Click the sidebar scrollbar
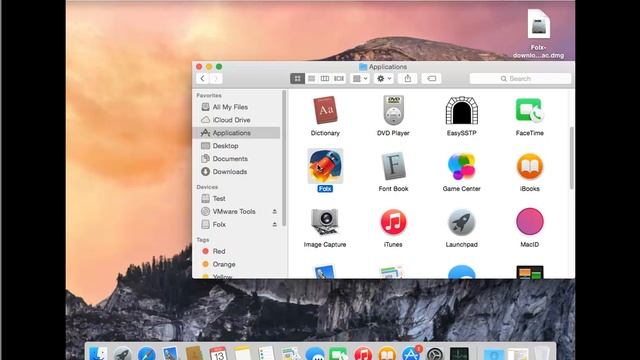Viewport: 640px width, 360px height. pos(284,158)
